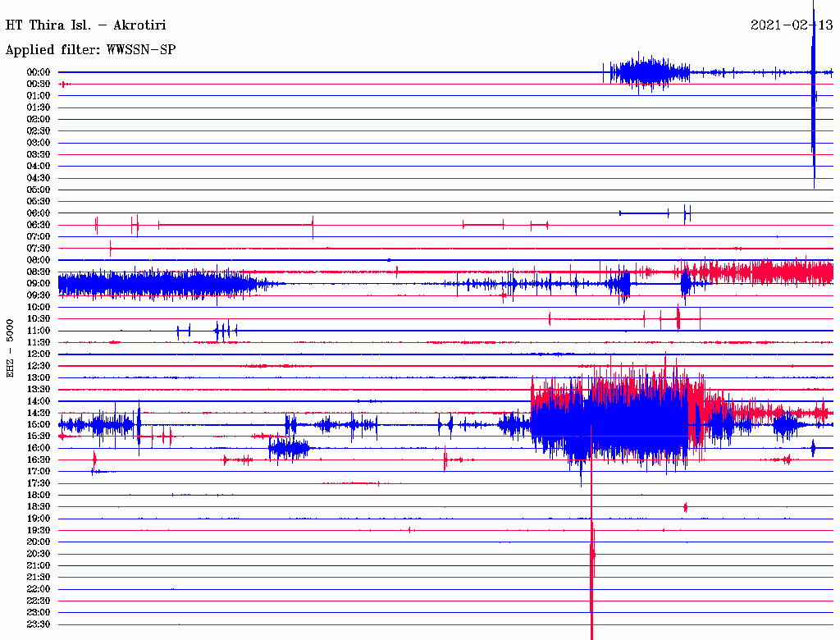Click the 07:00 time label
Viewport: 840px width, 640px height.
(x=39, y=237)
